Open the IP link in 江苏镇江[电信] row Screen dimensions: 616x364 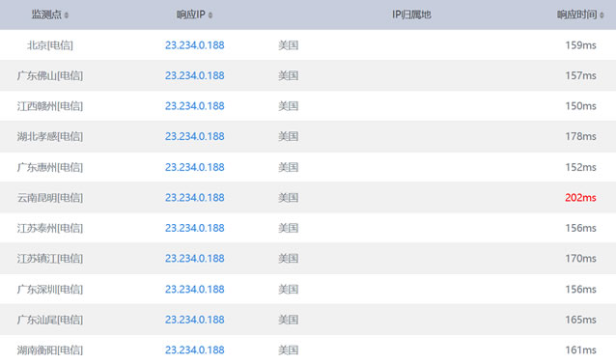click(x=194, y=259)
